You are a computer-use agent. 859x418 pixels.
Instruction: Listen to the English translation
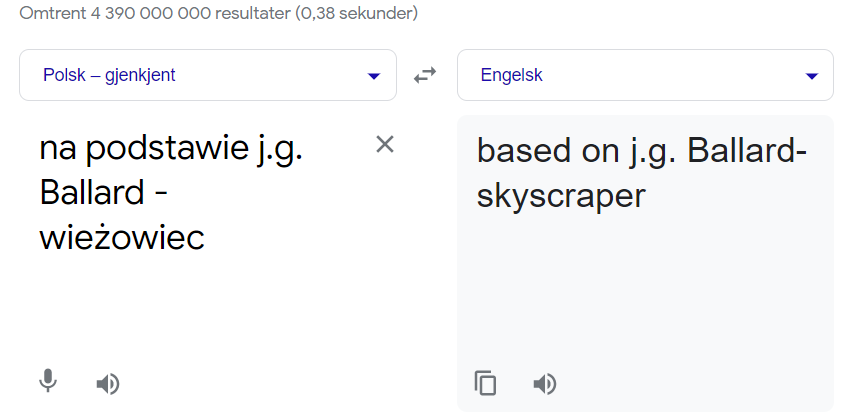[545, 384]
